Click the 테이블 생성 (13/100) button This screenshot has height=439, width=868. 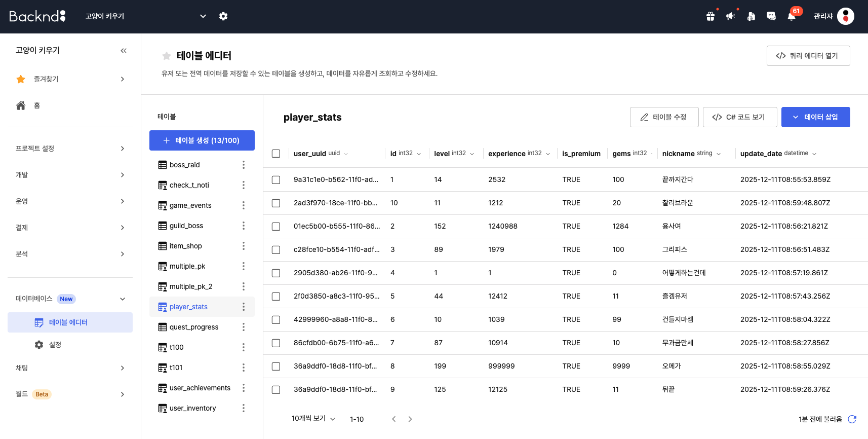202,140
